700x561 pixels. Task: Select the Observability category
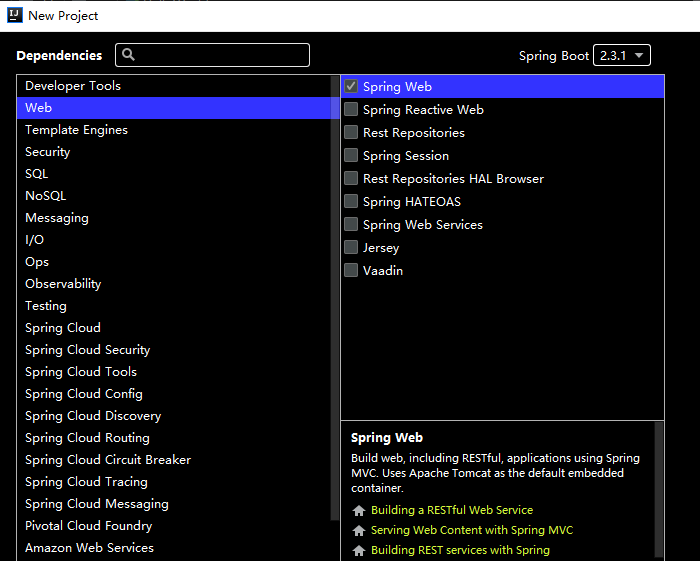click(x=174, y=283)
